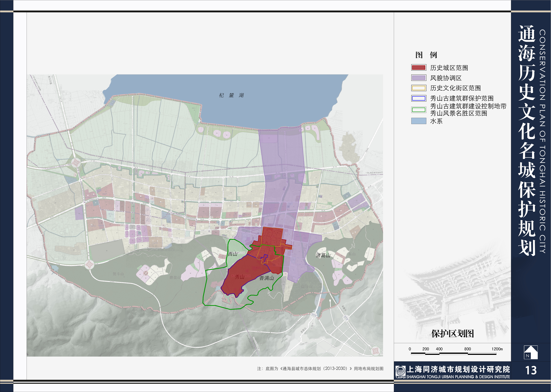Click the 诸葛山 map label
The width and height of the screenshot is (551, 392).
tap(323, 255)
